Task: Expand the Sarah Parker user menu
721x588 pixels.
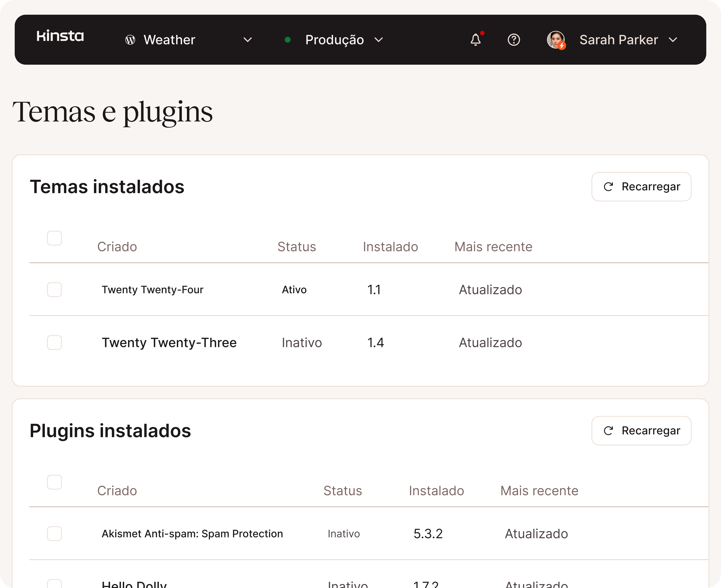Action: click(x=673, y=40)
